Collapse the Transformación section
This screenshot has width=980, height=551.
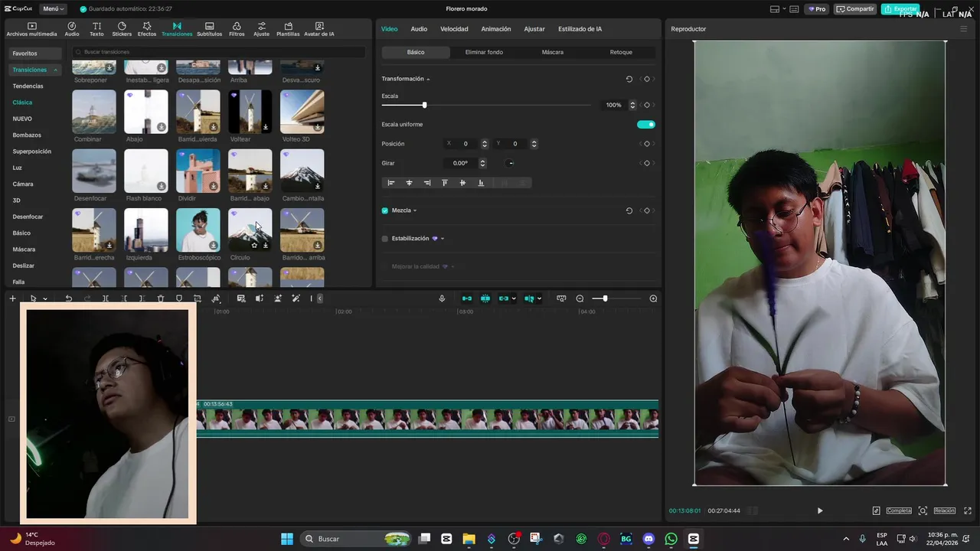428,79
